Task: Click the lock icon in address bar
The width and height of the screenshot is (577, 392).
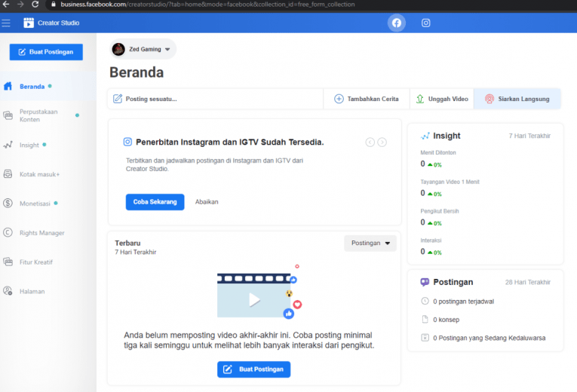Action: coord(54,5)
